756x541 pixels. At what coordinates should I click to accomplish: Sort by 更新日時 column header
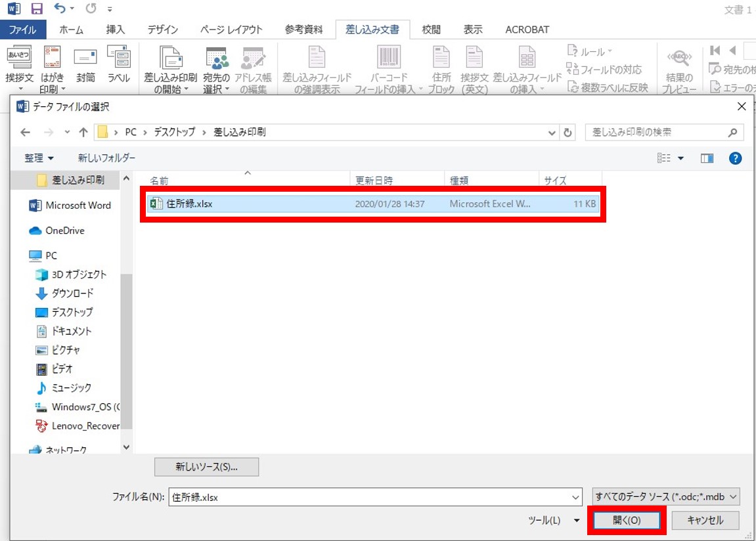tap(374, 181)
